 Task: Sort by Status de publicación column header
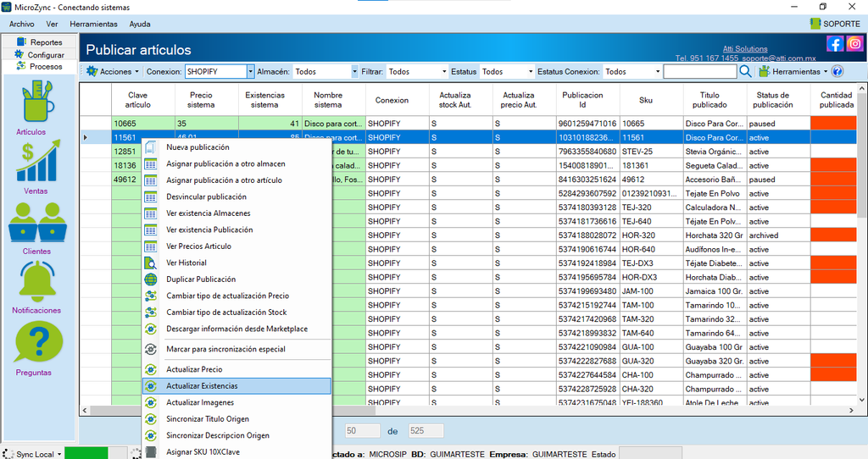point(778,100)
